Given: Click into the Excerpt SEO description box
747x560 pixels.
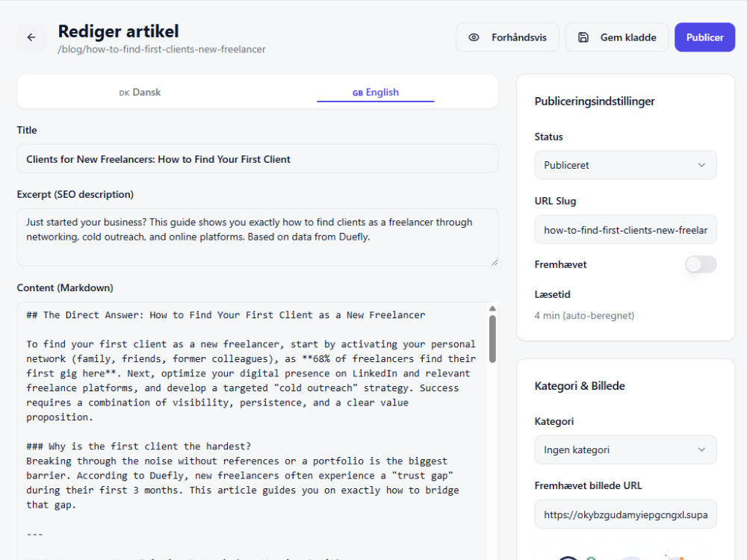Looking at the screenshot, I should point(258,237).
